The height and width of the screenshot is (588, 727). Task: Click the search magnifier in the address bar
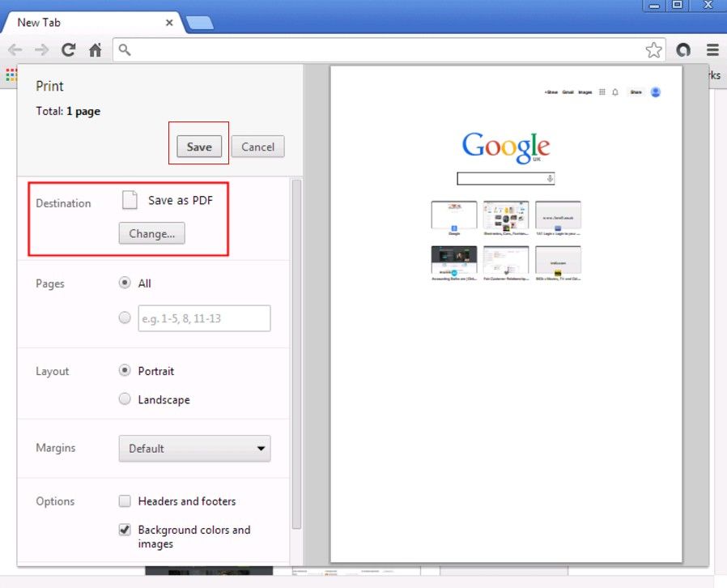pos(124,49)
